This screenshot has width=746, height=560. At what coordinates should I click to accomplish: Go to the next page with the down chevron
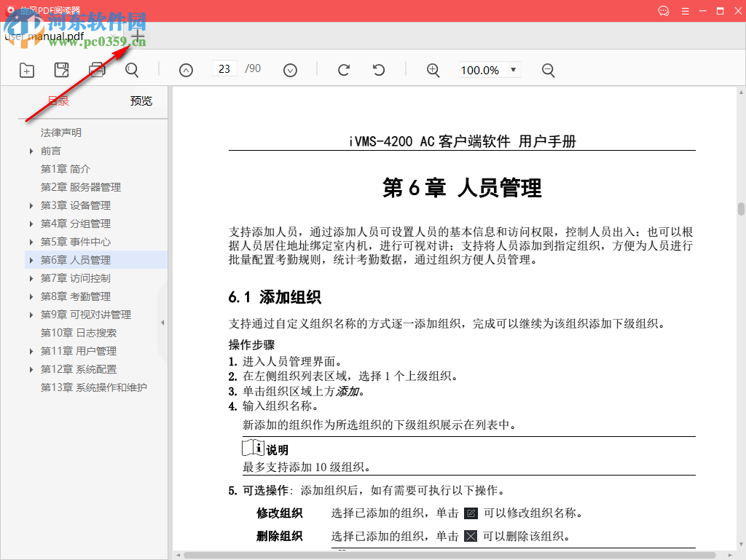[x=290, y=70]
